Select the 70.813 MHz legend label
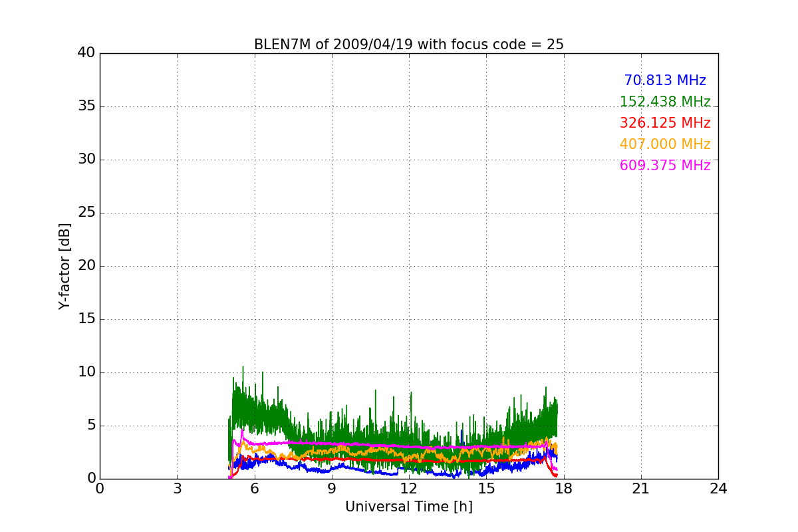 click(x=665, y=80)
